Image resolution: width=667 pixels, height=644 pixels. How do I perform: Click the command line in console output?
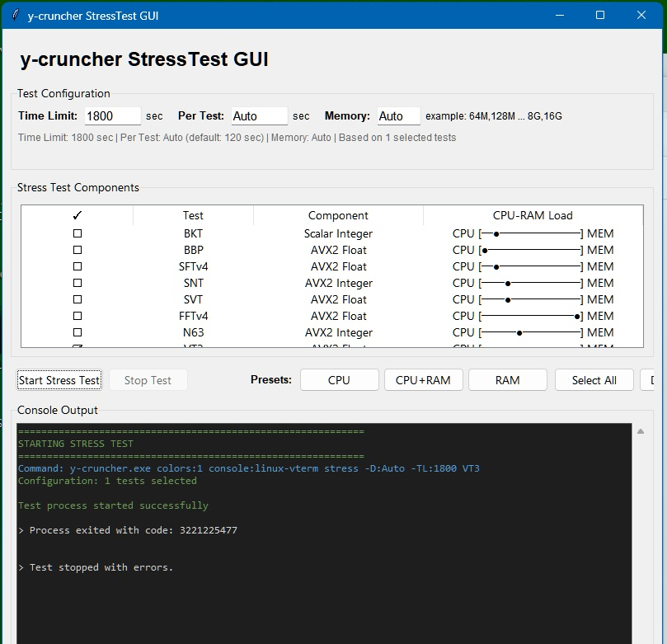coord(249,468)
